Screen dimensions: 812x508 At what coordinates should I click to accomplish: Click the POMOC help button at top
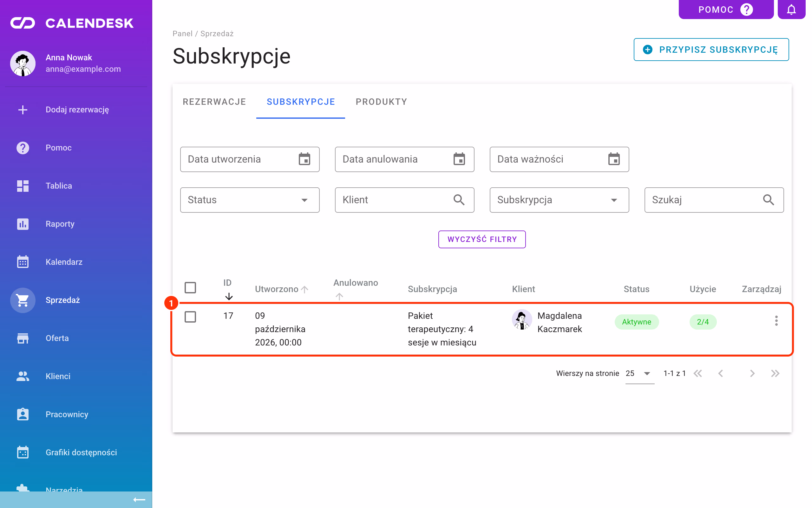click(x=726, y=10)
